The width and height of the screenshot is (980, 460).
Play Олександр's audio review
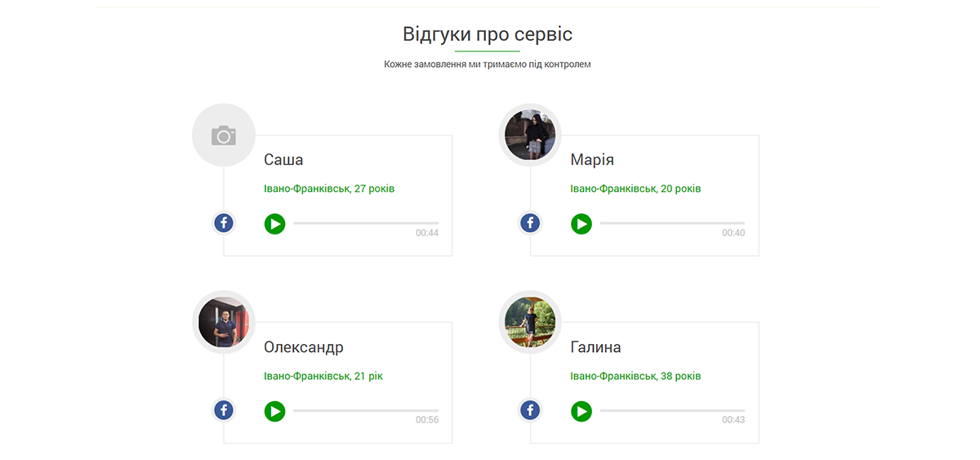coord(274,411)
